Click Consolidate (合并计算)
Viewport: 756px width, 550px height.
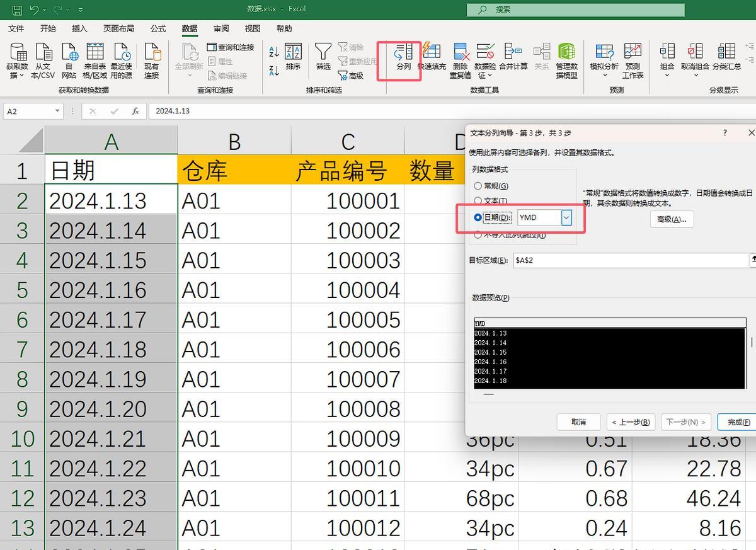(x=513, y=57)
